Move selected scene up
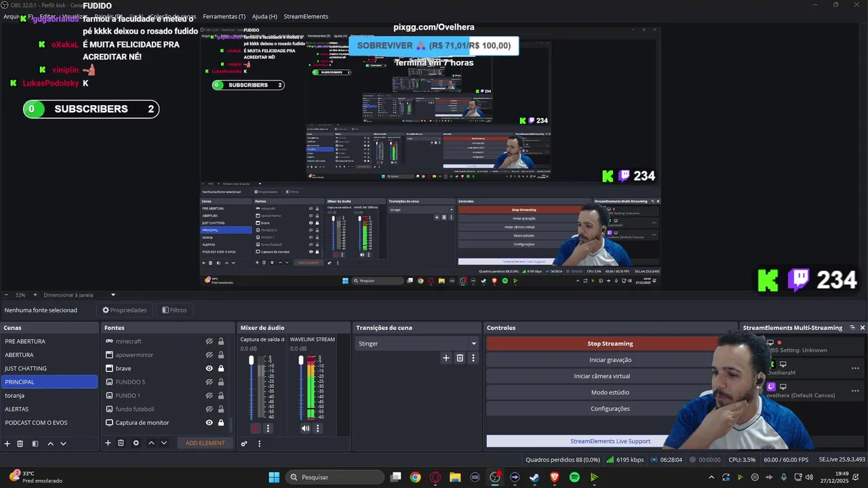Screen dimensions: 868x488 50,443
